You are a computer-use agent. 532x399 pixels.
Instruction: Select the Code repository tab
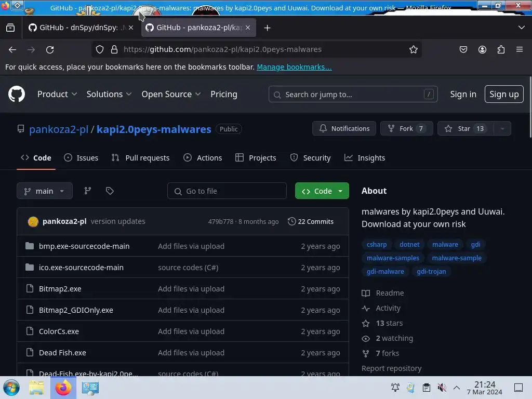(x=36, y=158)
